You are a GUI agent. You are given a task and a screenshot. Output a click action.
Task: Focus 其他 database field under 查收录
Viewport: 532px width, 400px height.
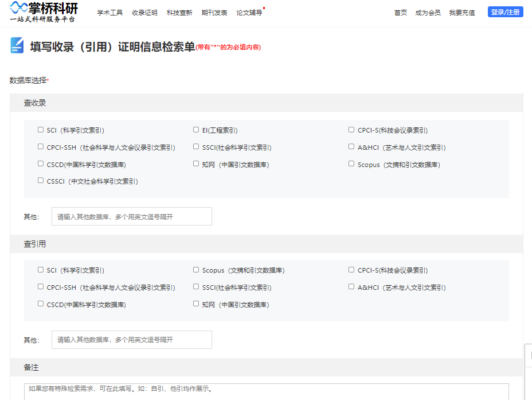[132, 216]
